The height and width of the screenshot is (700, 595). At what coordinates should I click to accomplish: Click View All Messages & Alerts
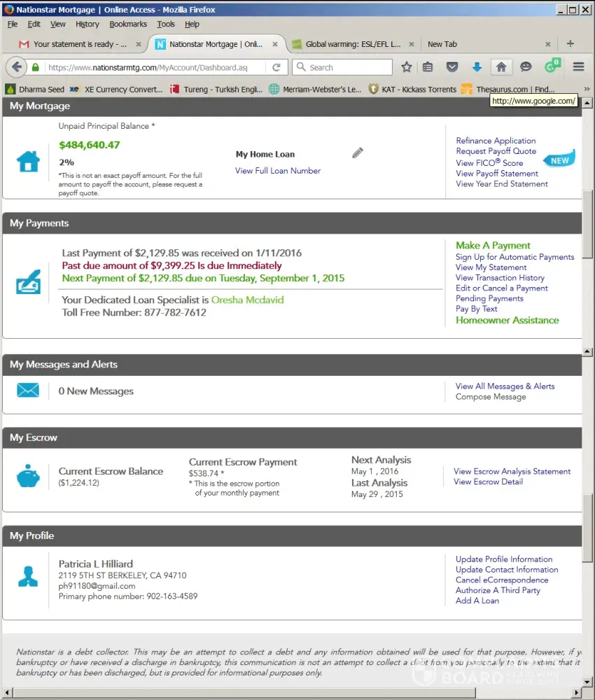coord(505,386)
